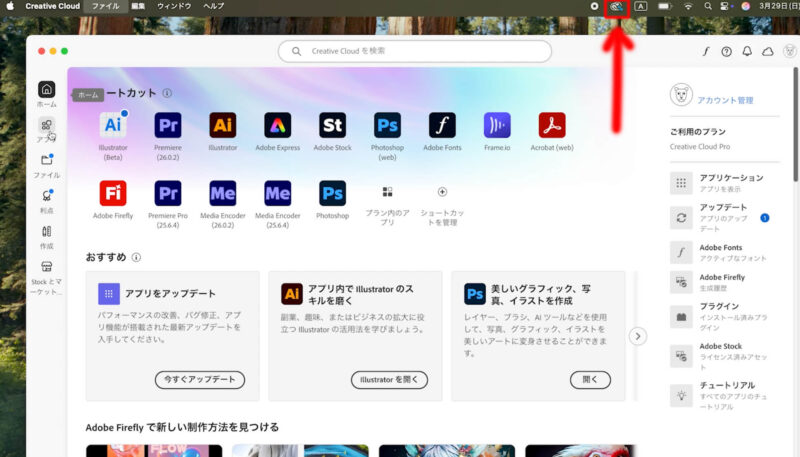Launch the Photoshop desktop shortcut
The height and width of the screenshot is (457, 800).
333,193
